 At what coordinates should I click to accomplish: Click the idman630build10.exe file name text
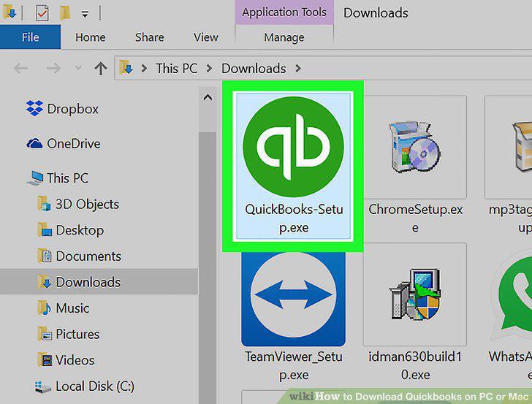(x=415, y=366)
